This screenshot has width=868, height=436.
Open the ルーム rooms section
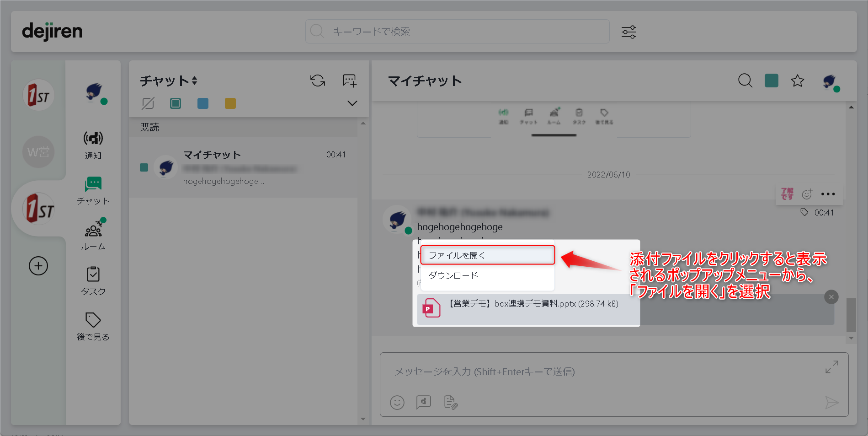(x=93, y=235)
